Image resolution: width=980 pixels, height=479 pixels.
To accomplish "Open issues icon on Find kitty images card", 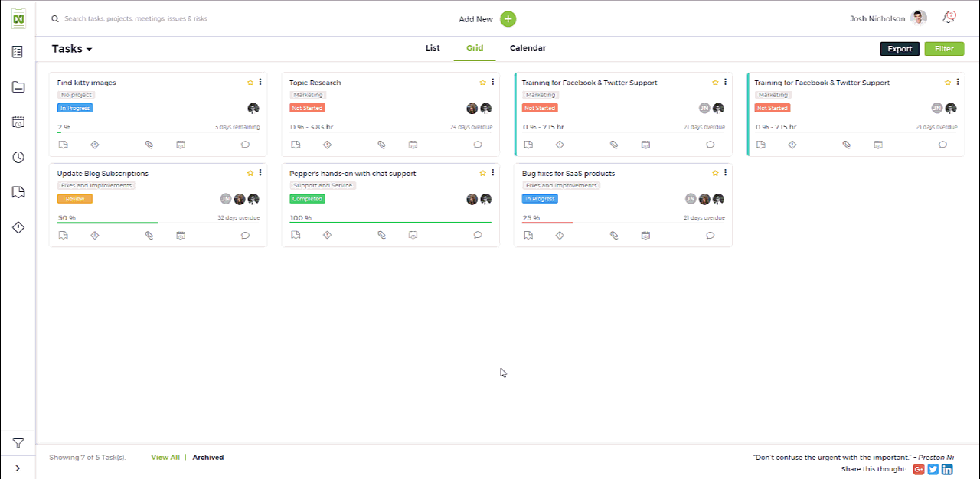I will (63, 145).
